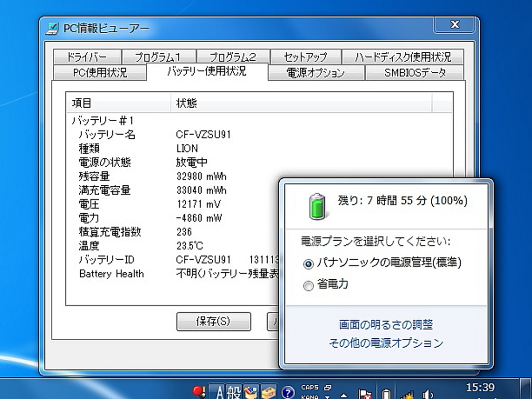Close the PC情報ビューアー window
This screenshot has width=532, height=399.
tap(454, 25)
